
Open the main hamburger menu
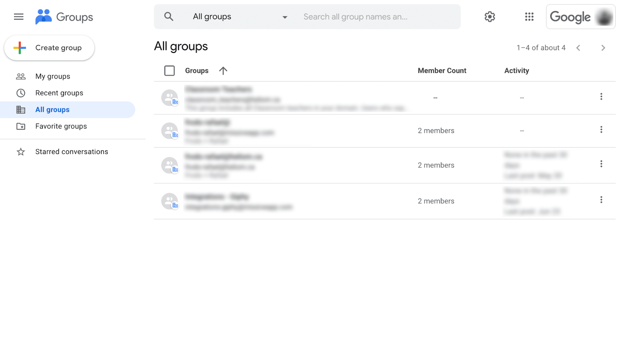click(x=19, y=17)
